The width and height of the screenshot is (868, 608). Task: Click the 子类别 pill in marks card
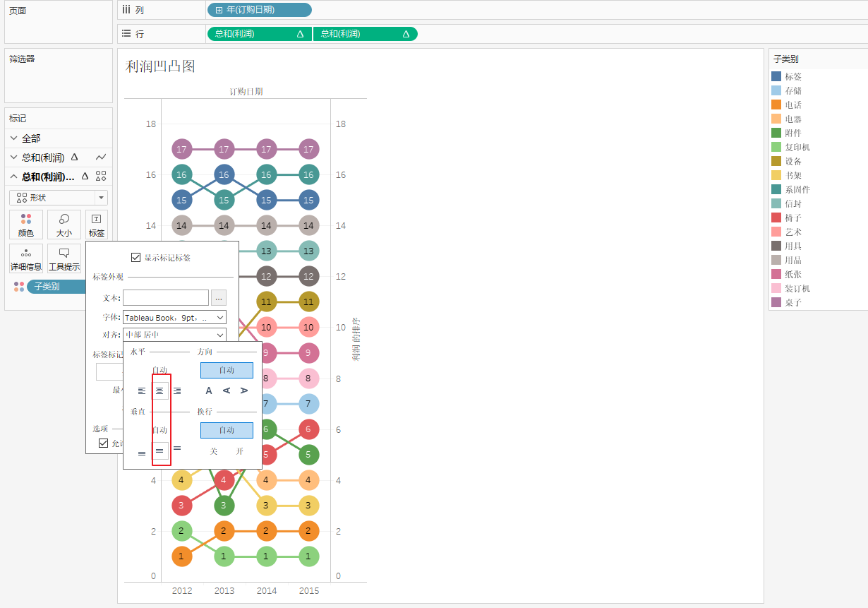click(56, 286)
